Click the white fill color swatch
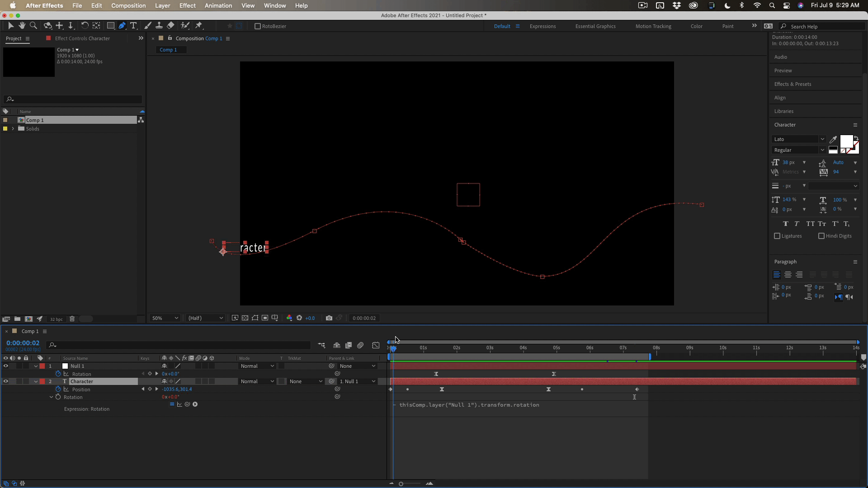This screenshot has width=868, height=488. click(x=845, y=141)
